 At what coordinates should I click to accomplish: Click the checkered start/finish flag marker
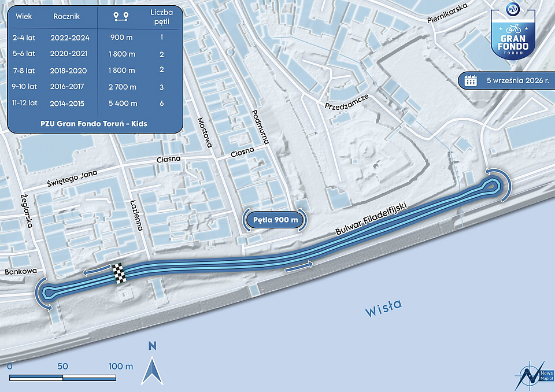(x=119, y=273)
